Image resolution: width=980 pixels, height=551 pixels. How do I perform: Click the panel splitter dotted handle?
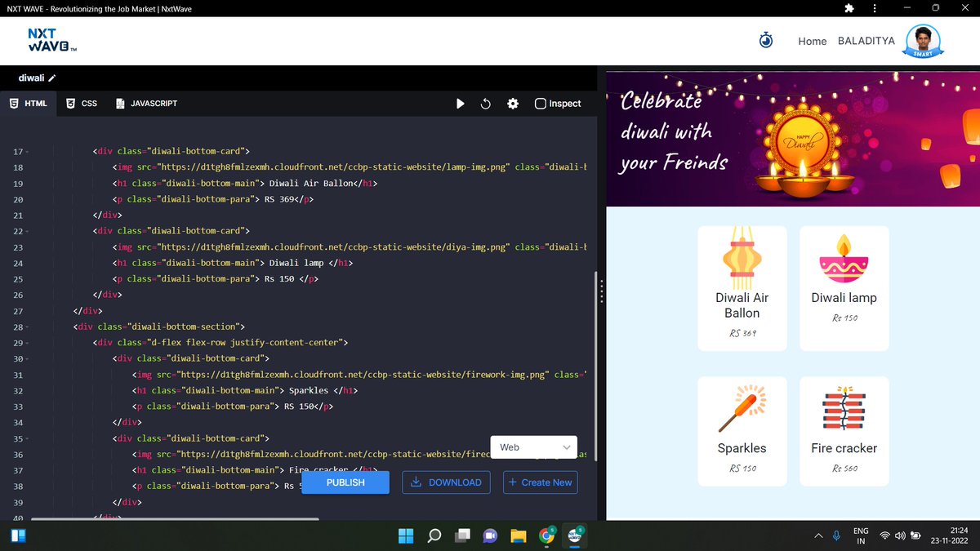coord(601,292)
